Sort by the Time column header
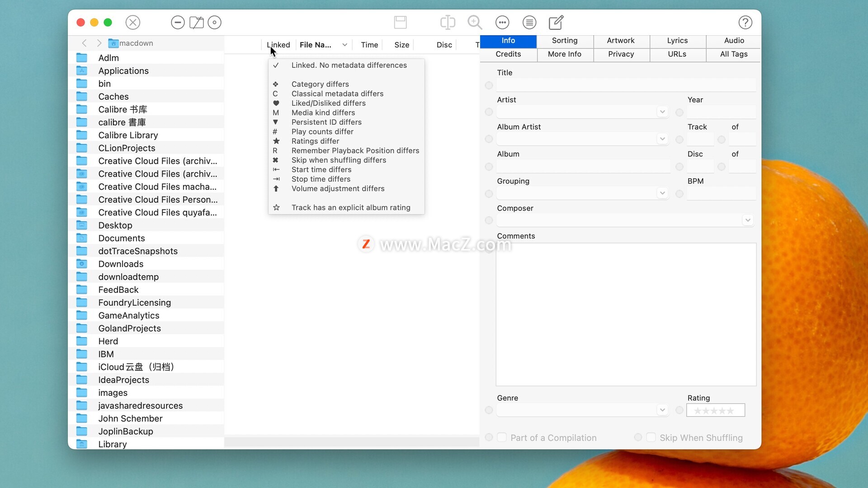 pyautogui.click(x=369, y=45)
